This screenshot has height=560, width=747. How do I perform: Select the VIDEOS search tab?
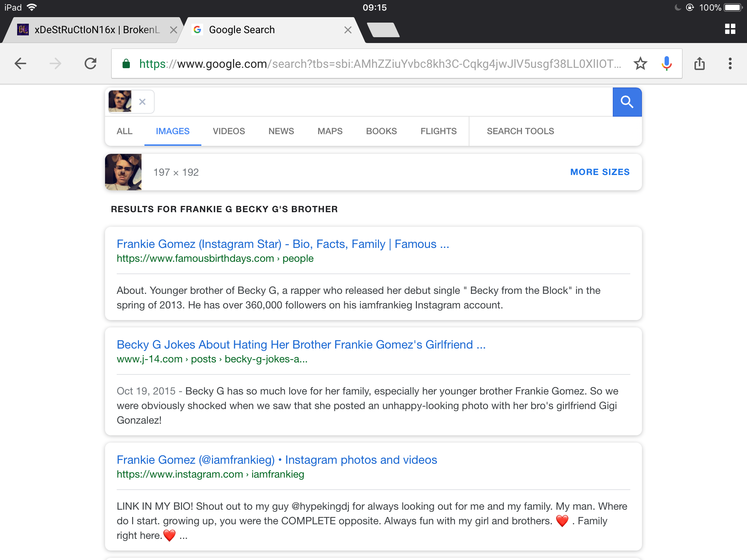coord(229,131)
